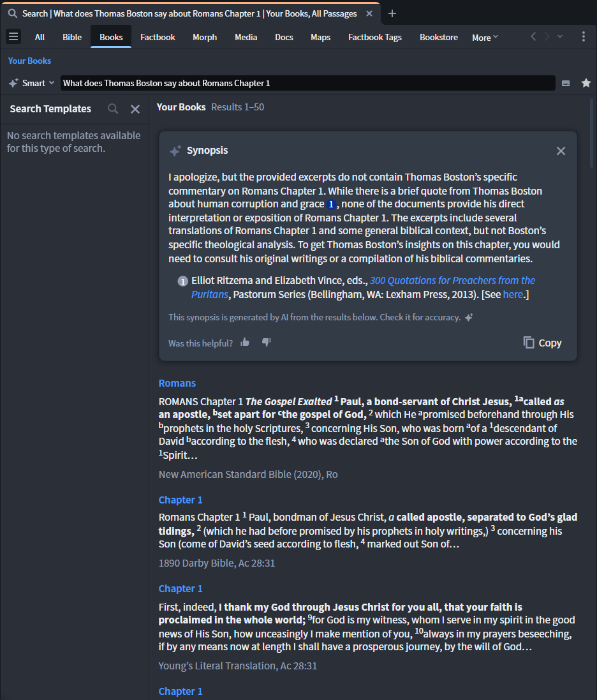Open the Romans result heading

coord(177,383)
